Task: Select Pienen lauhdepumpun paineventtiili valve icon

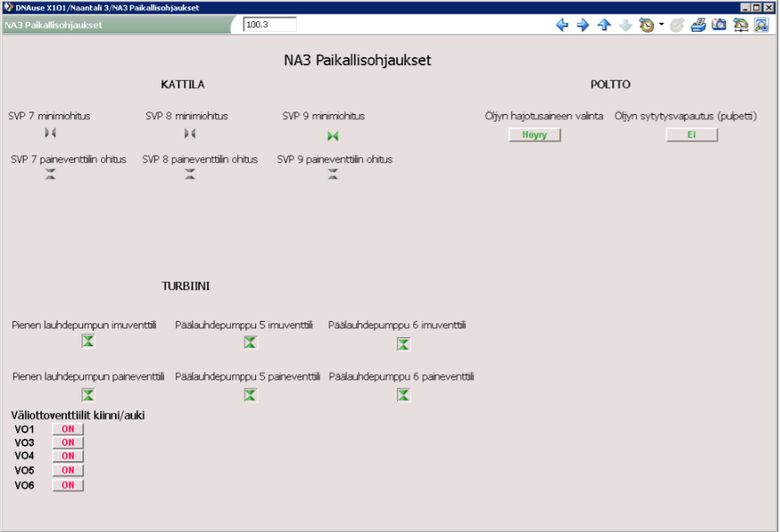Action: [88, 395]
